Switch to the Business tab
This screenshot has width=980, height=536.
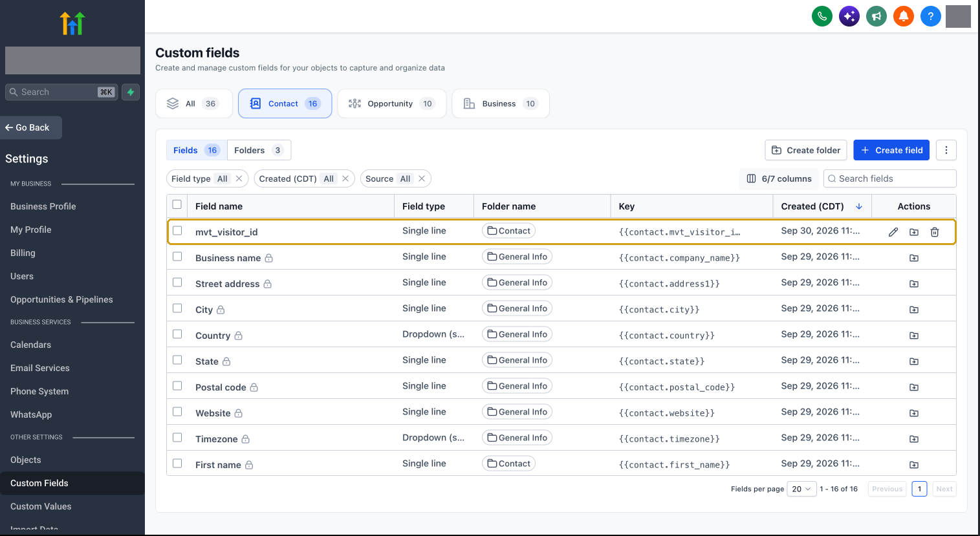(x=501, y=103)
